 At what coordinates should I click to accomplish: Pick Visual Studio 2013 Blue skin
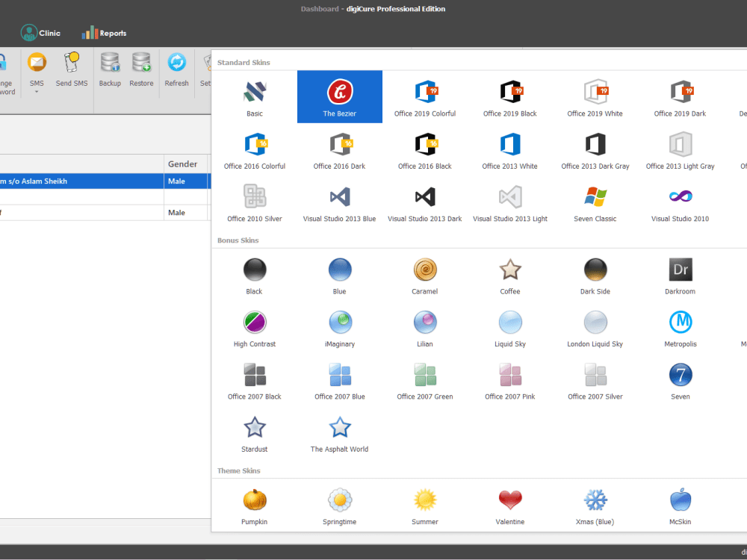(x=340, y=202)
